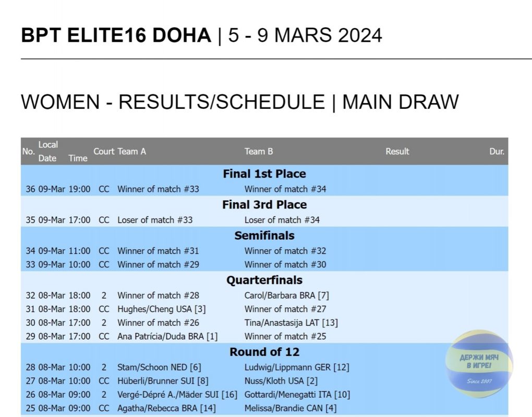The image size is (532, 417).
Task: Click Melissa/Brandie CAN [4] team entry
Action: pos(291,408)
